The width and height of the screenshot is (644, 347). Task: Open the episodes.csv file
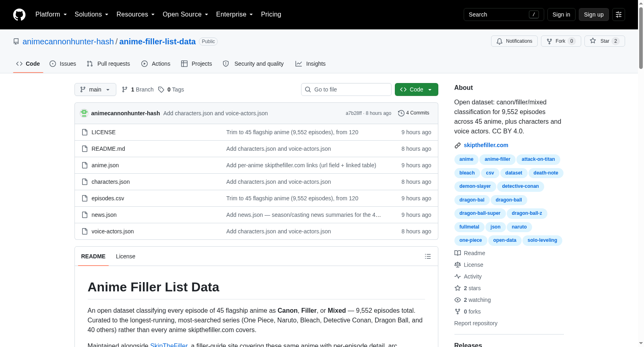[108, 198]
